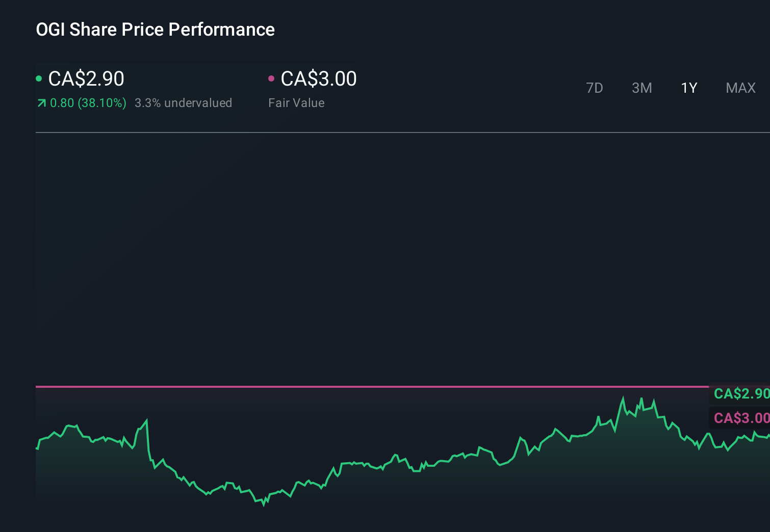
Task: Click the highest peak of the green price line
Action: pyautogui.click(x=624, y=396)
